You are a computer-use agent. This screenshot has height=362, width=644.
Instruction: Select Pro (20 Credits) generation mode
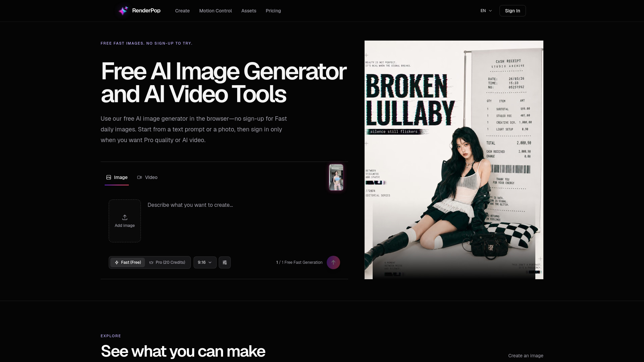[167, 262]
